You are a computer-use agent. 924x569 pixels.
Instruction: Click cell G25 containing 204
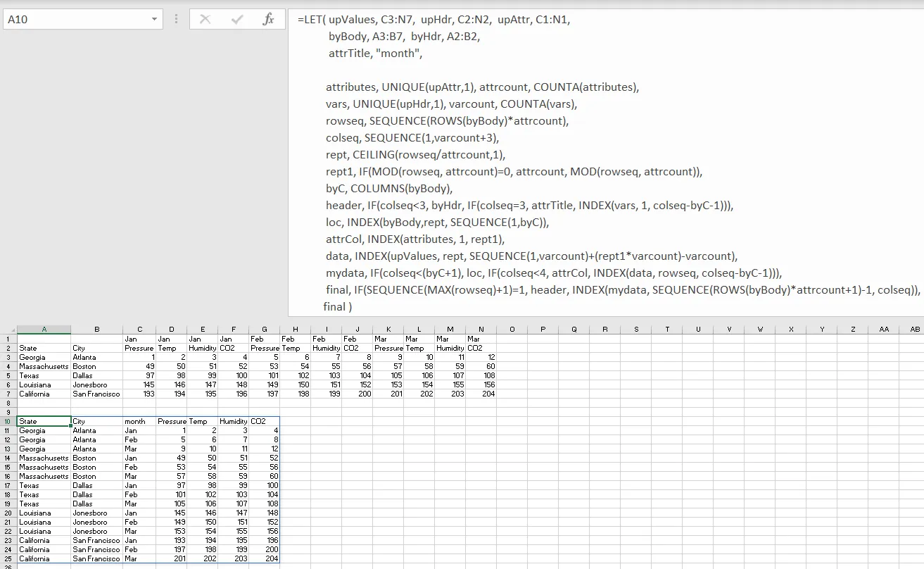tap(264, 558)
